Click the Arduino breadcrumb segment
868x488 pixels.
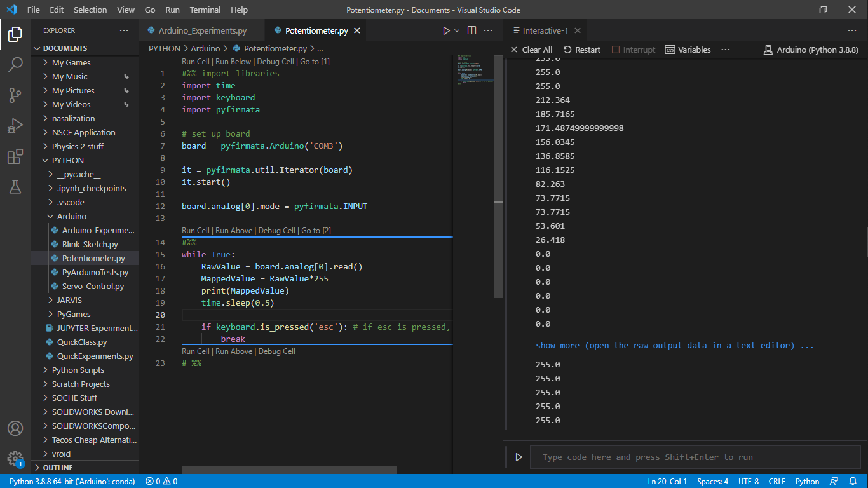205,48
